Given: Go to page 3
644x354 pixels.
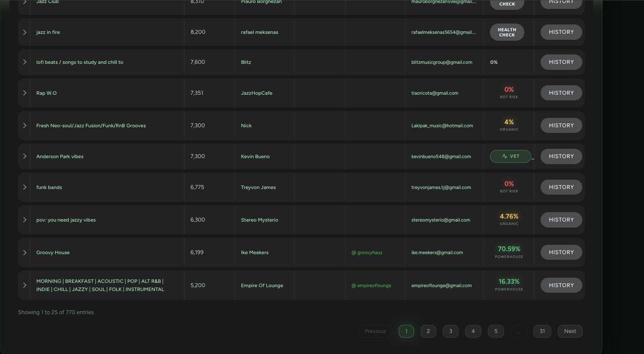Looking at the screenshot, I should tap(450, 331).
